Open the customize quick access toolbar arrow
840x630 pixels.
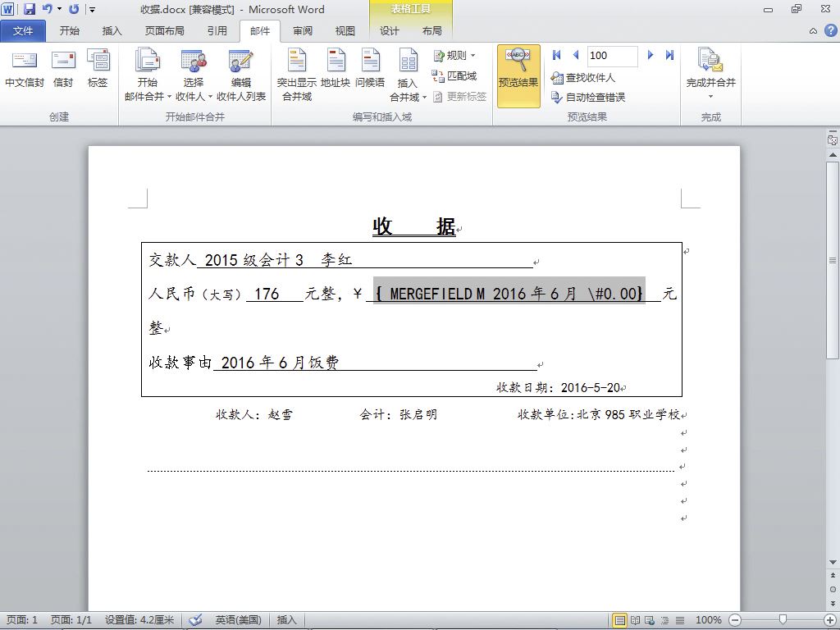pos(92,10)
